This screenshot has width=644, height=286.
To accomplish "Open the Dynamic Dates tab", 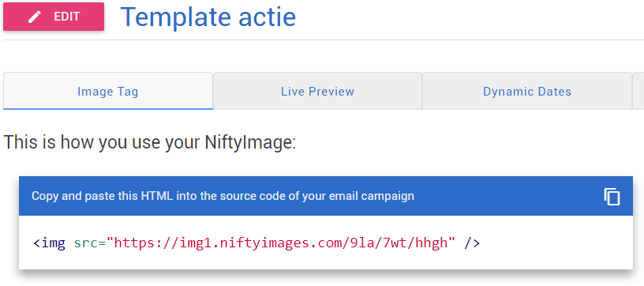I will pos(527,91).
